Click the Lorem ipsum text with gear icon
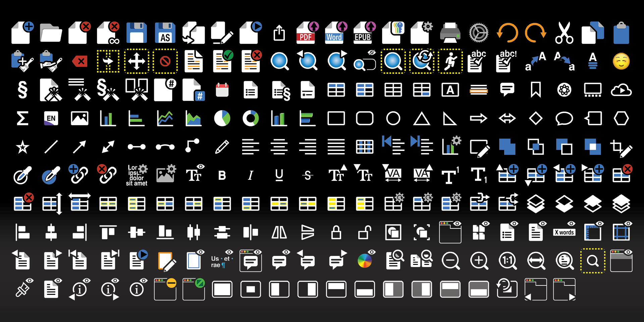Screen dimensions: 644x322 137,175
